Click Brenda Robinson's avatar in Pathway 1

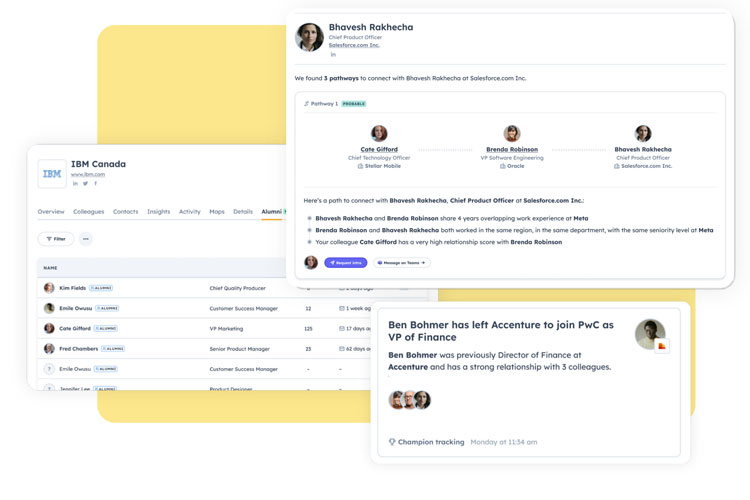[x=512, y=133]
